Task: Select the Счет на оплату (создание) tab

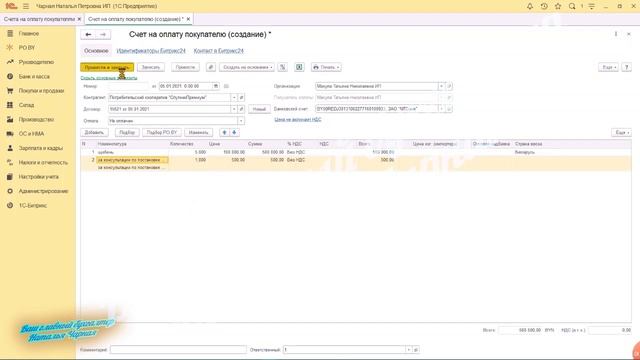Action: pos(136,19)
